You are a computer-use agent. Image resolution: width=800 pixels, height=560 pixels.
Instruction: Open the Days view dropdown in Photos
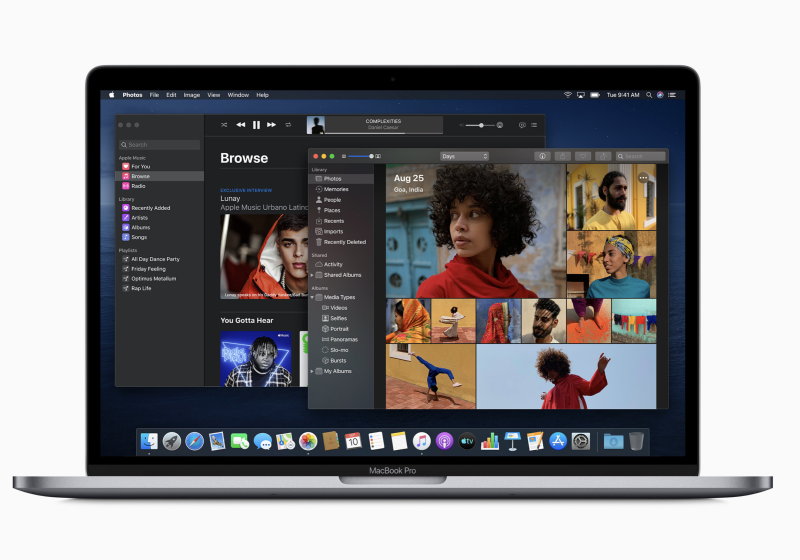pos(464,156)
